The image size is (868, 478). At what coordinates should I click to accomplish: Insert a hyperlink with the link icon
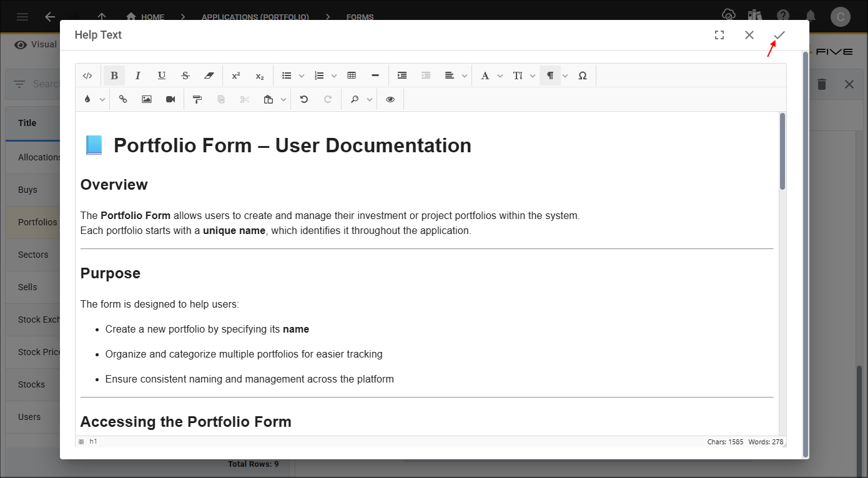(123, 99)
